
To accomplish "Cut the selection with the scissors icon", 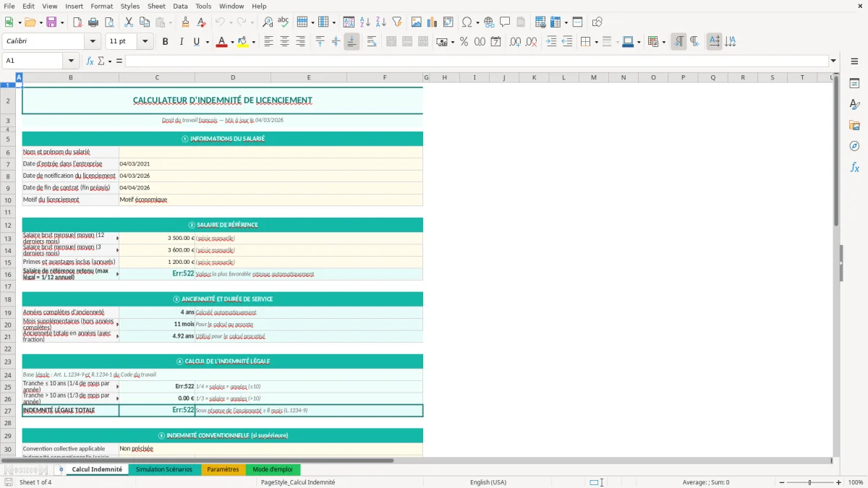I will tap(128, 22).
